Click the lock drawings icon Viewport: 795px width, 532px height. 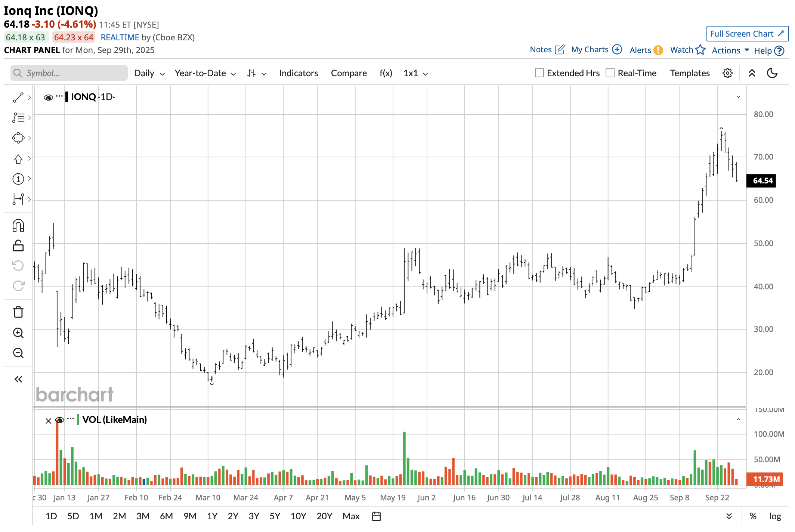(x=18, y=246)
